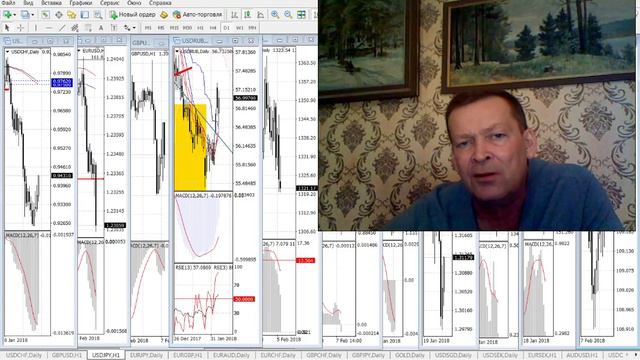Switch to the GBPUSD,H1 tab
640x360 pixels.
click(67, 355)
